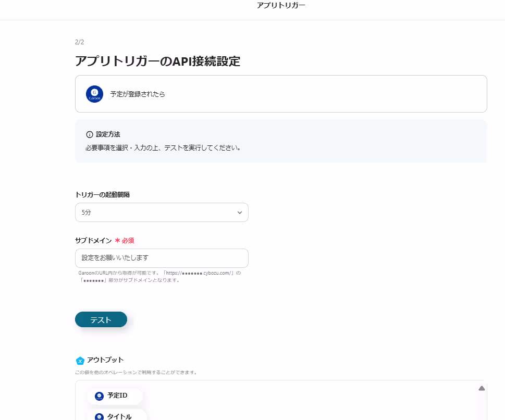
Task: Click the アプリトリガーのAPI接続設定 heading
Action: coord(158,61)
